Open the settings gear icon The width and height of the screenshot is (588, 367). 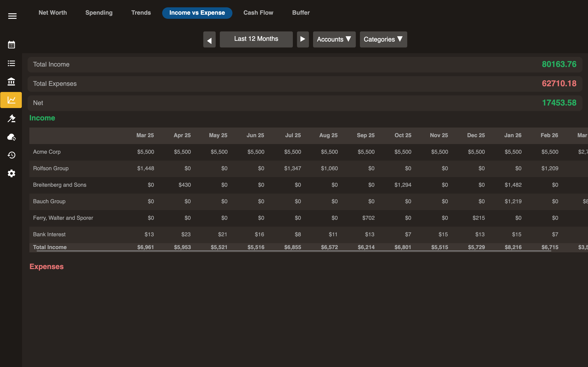tap(11, 173)
